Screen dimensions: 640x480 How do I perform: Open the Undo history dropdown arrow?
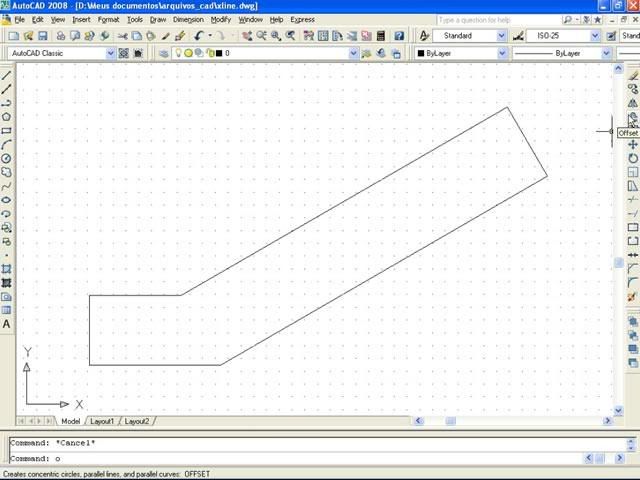[210, 36]
